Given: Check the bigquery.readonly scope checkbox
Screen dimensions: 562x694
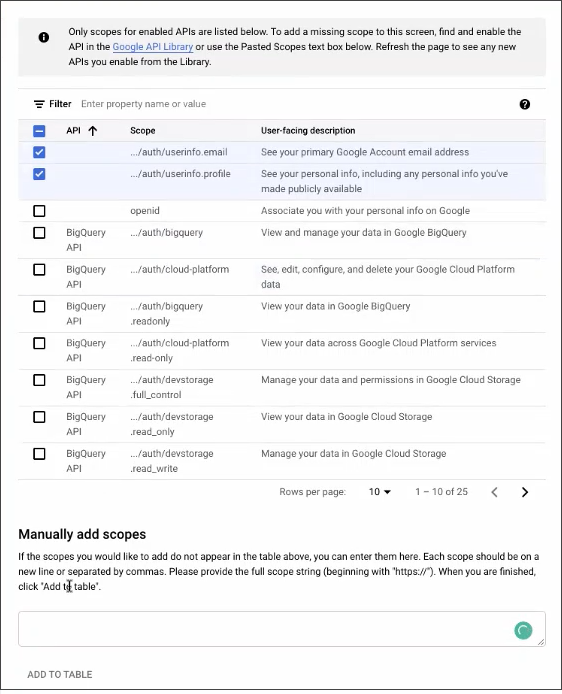Looking at the screenshot, I should tap(39, 306).
